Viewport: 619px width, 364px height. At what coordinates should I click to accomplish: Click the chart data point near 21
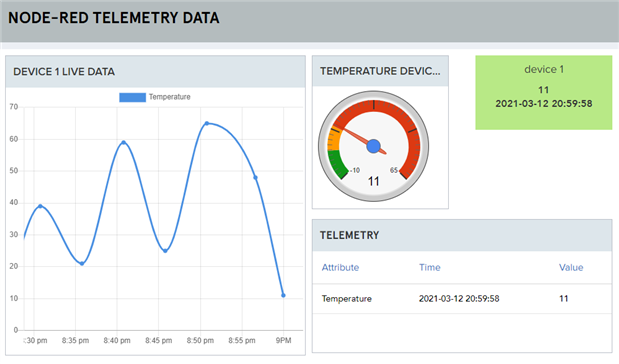82,264
